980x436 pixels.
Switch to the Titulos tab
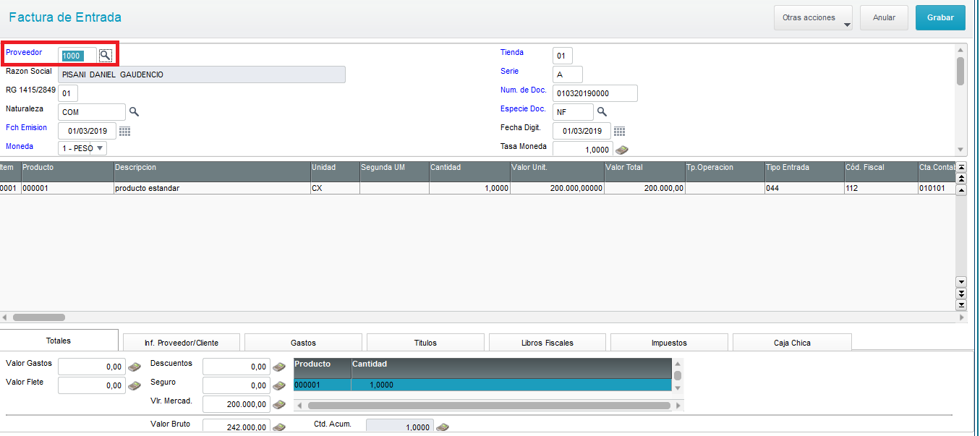pyautogui.click(x=425, y=343)
